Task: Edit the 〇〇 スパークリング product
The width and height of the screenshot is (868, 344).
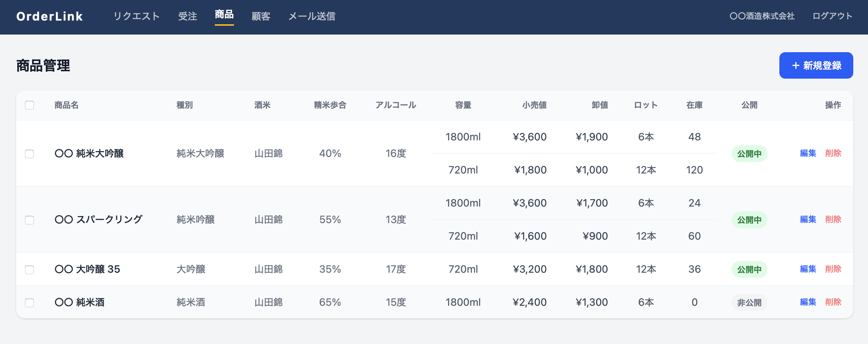Action: 808,219
